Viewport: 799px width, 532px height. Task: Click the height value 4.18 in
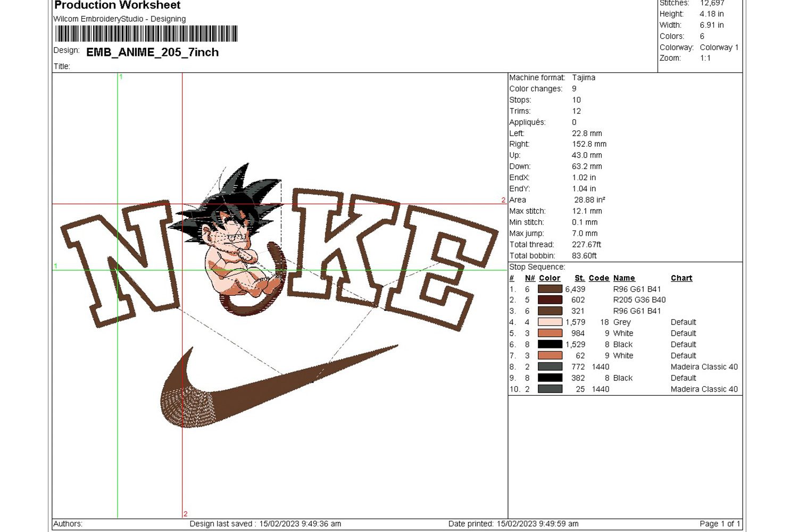tap(712, 14)
